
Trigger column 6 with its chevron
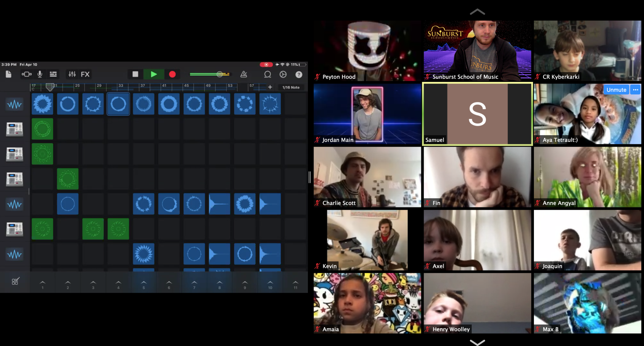click(169, 284)
